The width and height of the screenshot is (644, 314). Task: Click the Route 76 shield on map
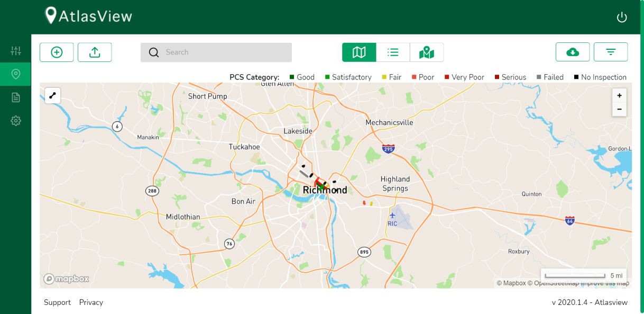tap(229, 244)
